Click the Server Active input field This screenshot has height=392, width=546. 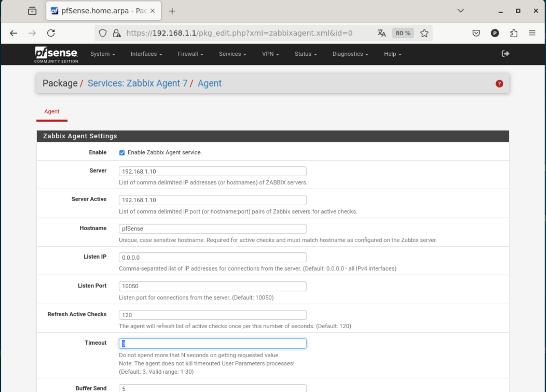tap(213, 200)
